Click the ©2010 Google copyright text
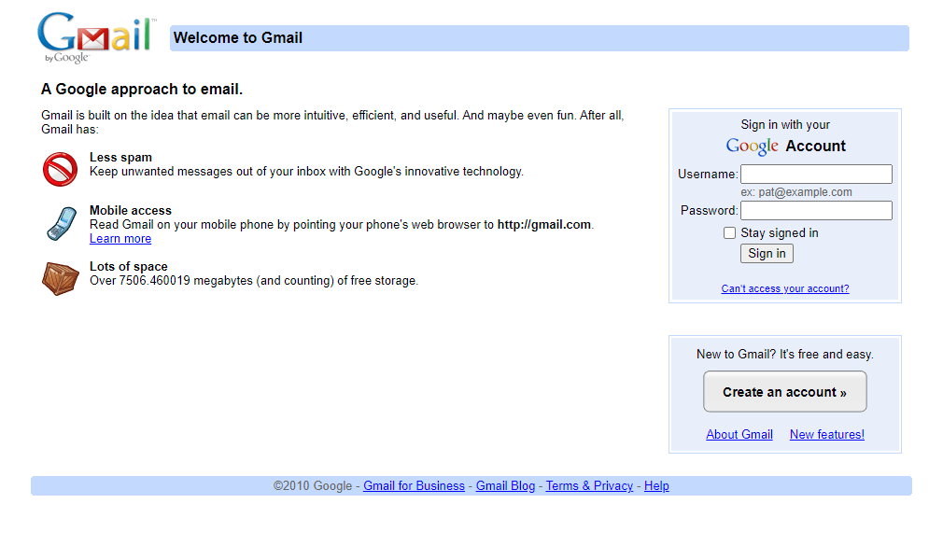This screenshot has height=560, width=943. (313, 486)
